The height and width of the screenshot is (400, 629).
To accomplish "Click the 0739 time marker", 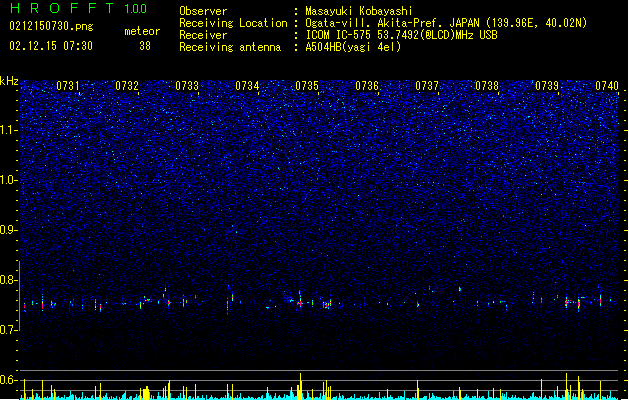I will click(x=547, y=86).
